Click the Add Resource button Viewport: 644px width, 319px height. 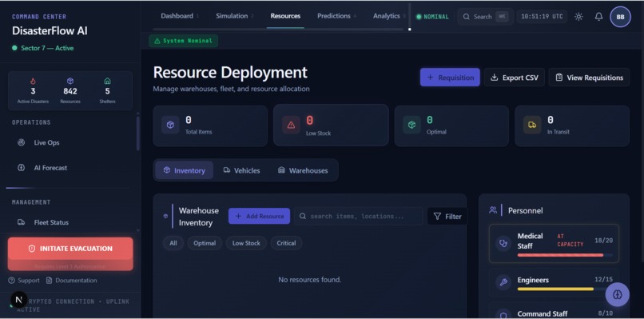point(259,216)
